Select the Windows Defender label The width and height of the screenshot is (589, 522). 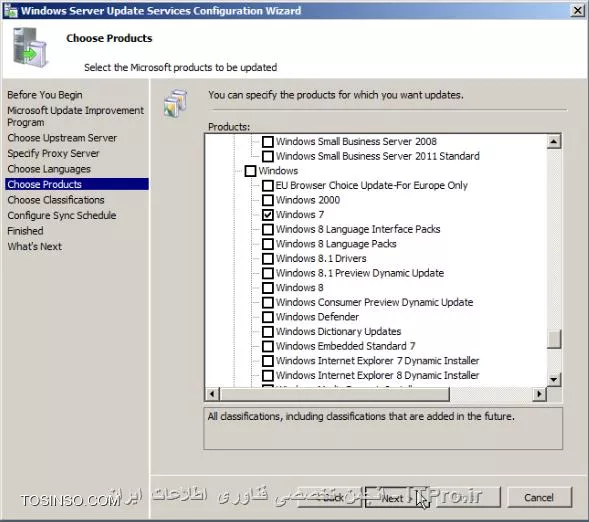coord(317,317)
